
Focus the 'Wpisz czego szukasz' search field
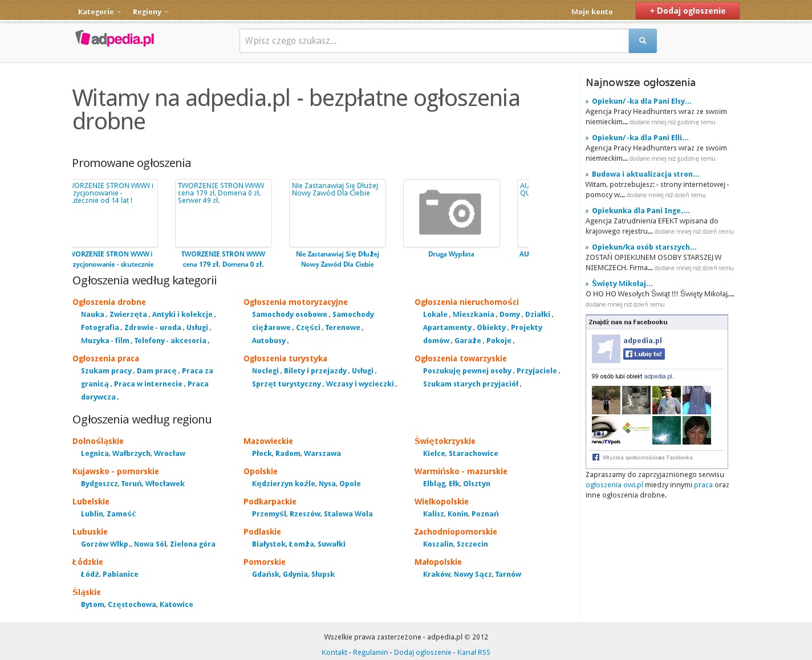(433, 41)
